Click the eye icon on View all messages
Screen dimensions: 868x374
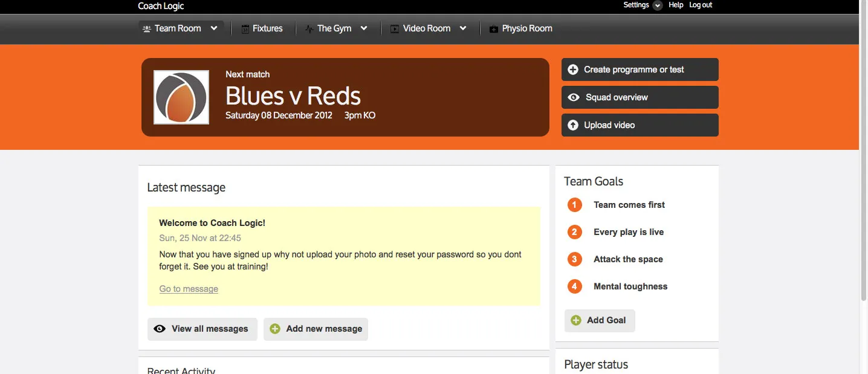[160, 329]
